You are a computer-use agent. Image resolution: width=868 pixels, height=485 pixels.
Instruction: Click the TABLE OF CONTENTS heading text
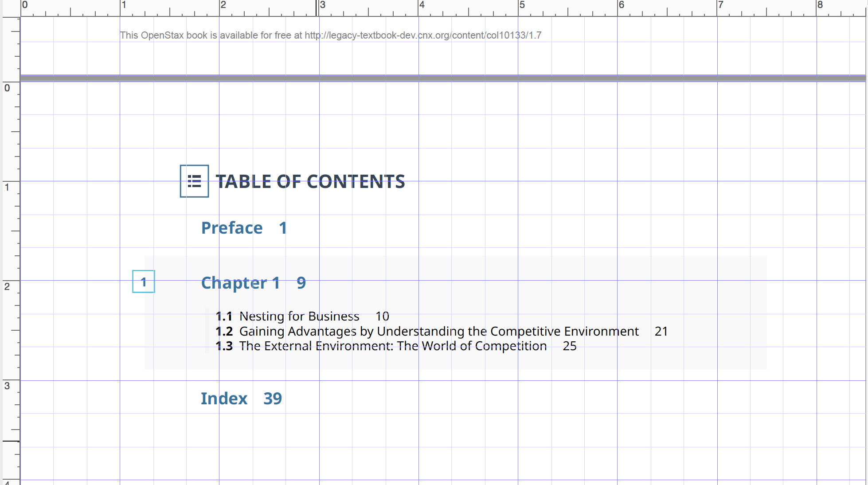[x=310, y=181]
